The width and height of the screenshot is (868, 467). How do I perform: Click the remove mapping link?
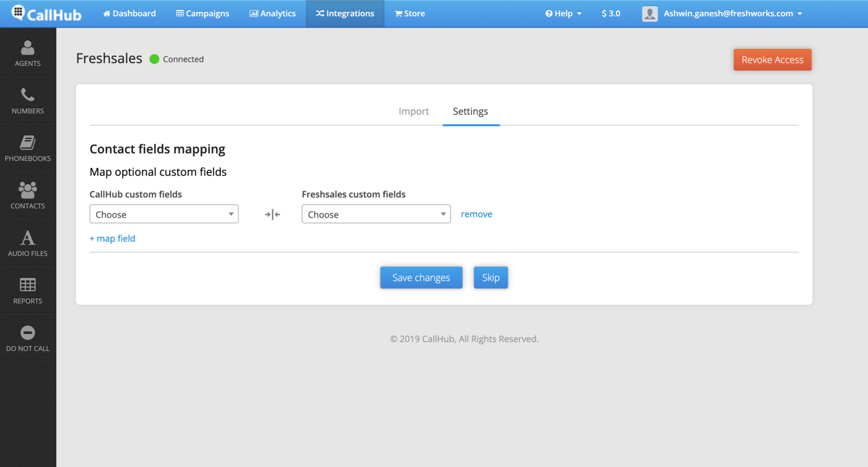tap(476, 214)
